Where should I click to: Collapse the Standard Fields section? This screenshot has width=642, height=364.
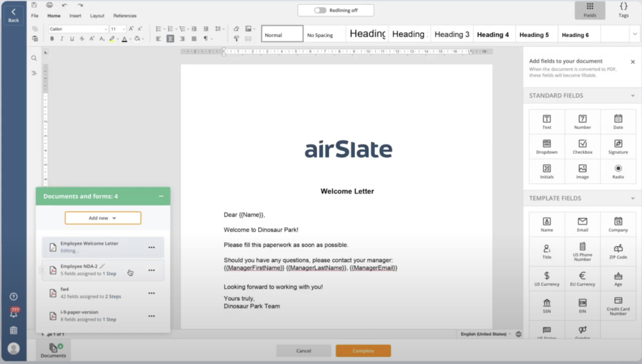pos(632,96)
